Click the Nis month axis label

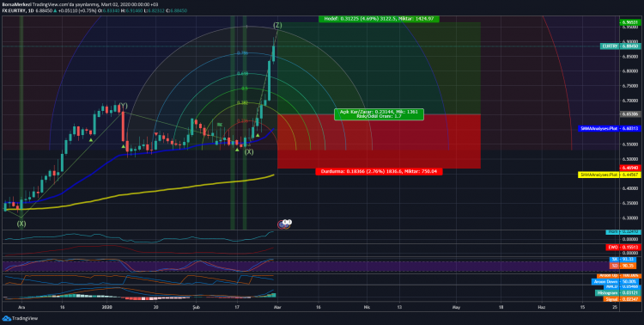click(x=367, y=307)
